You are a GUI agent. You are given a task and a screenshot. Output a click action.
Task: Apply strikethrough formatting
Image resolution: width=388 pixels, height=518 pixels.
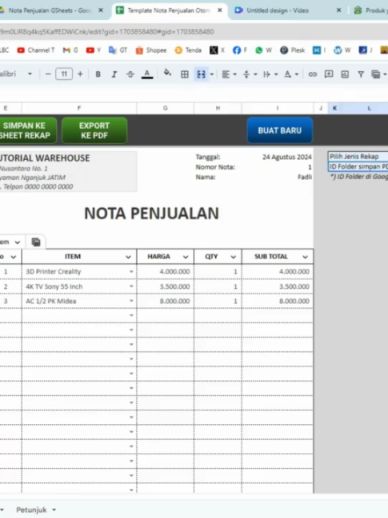tap(130, 74)
